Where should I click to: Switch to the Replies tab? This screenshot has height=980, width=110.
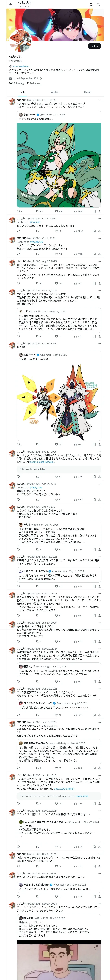point(55,92)
